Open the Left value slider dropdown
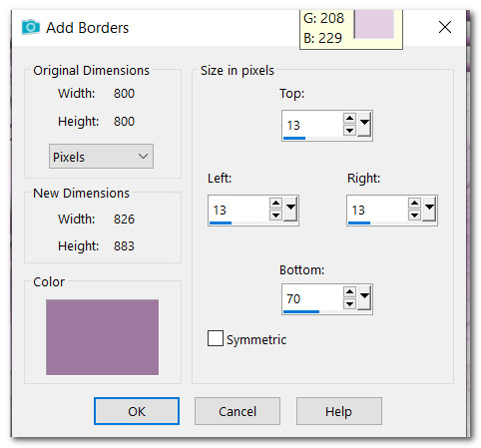The width and height of the screenshot is (481, 448). (290, 209)
